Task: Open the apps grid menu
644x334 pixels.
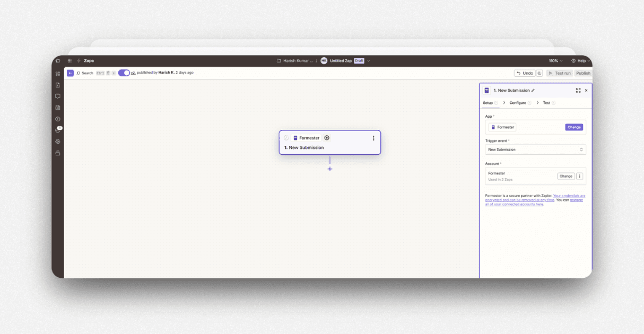Action: pyautogui.click(x=69, y=60)
